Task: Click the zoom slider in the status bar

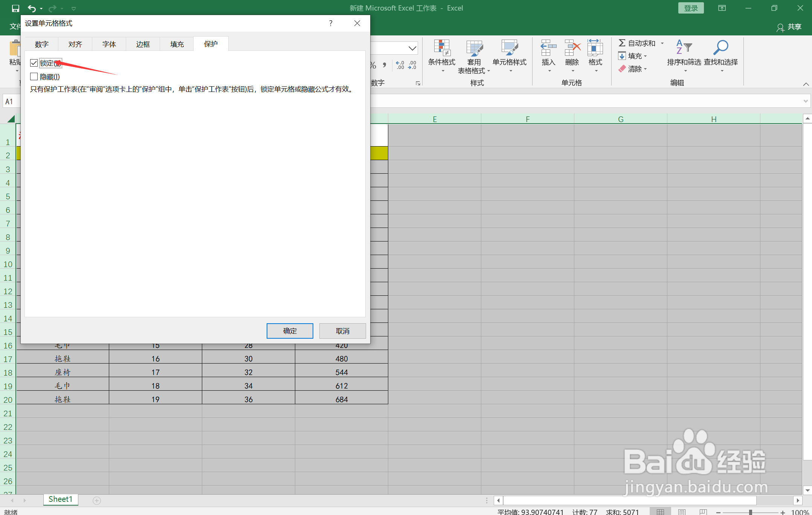Action: click(750, 512)
